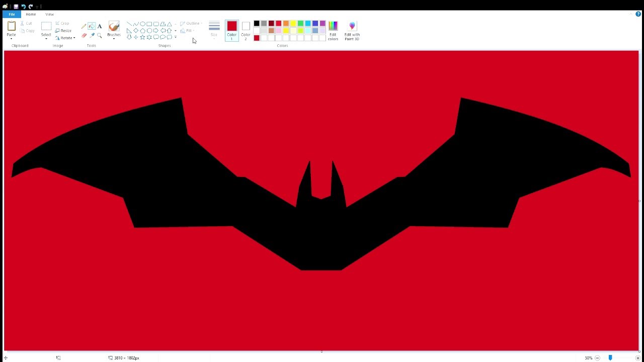Pick the custom red swatch in third row
The image size is (644, 362).
point(257,38)
